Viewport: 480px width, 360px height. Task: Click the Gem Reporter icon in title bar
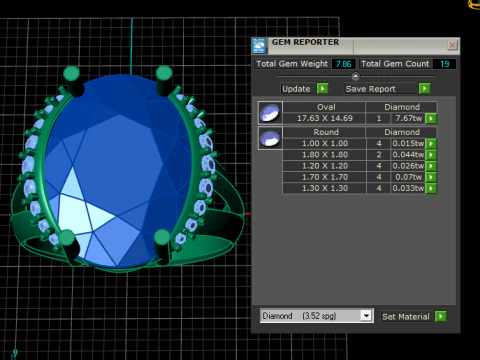pos(259,46)
